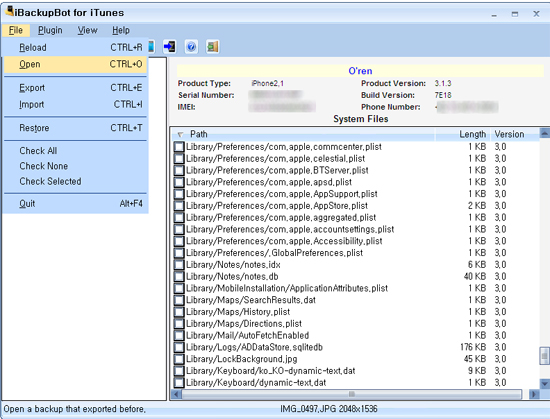
Task: Click the iBackupBot title bar icon
Action: 9,11
